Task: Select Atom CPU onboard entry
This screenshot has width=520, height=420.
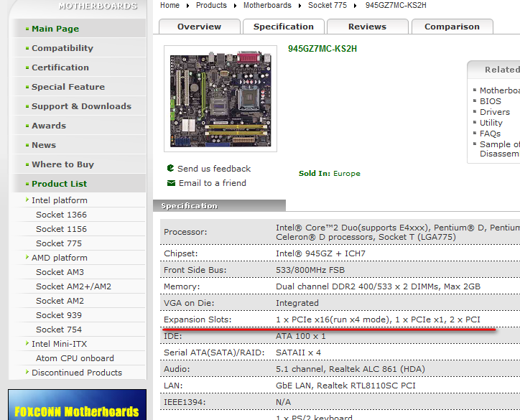Action: 75,358
